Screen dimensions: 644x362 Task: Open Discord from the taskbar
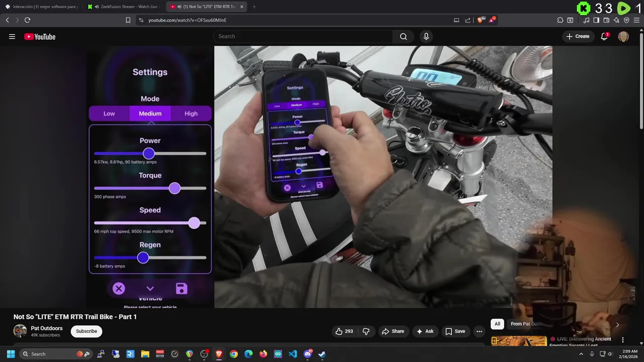(307, 354)
